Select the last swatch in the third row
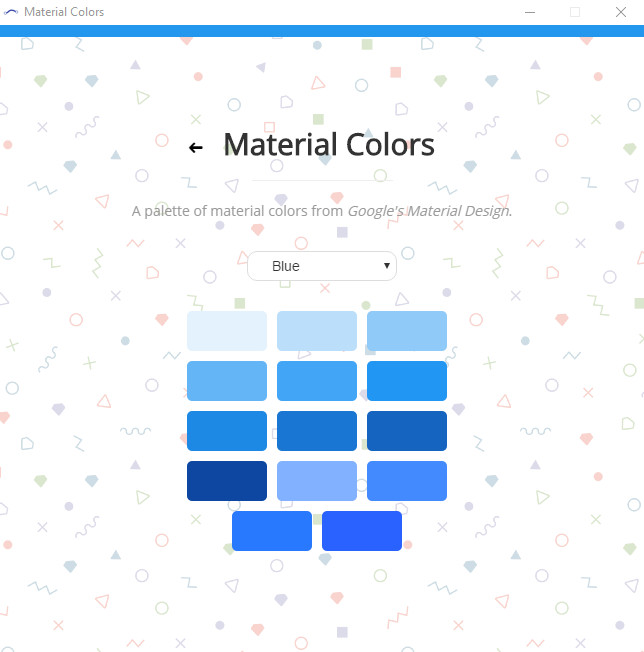The image size is (644, 652). tap(407, 431)
